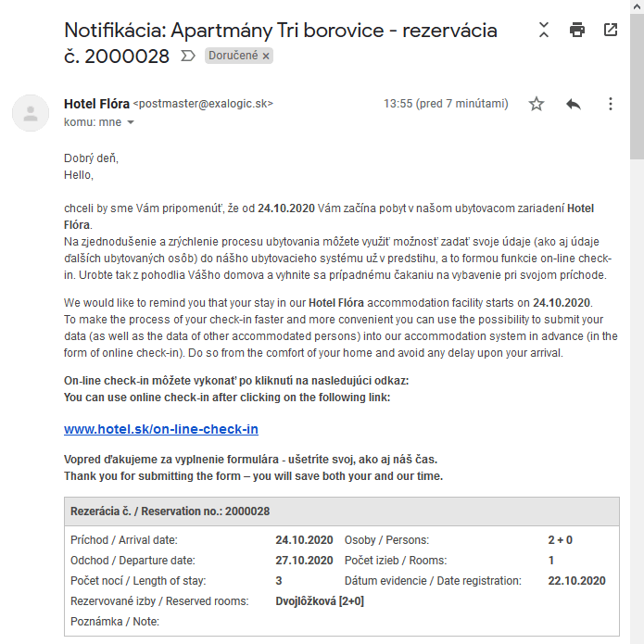Click the reserved room value Dvojlôžková [2+0]
Image resolution: width=644 pixels, height=644 pixels.
[x=320, y=601]
